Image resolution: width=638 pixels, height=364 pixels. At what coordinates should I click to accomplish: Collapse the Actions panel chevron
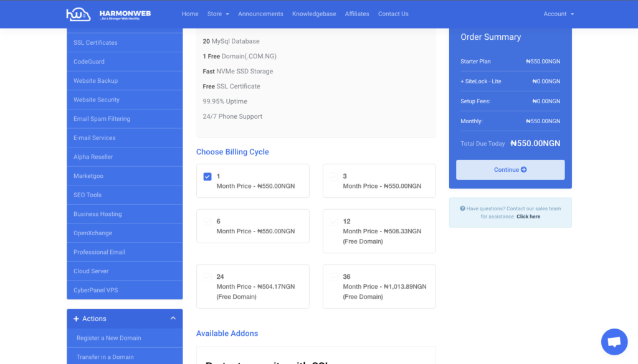pos(173,319)
